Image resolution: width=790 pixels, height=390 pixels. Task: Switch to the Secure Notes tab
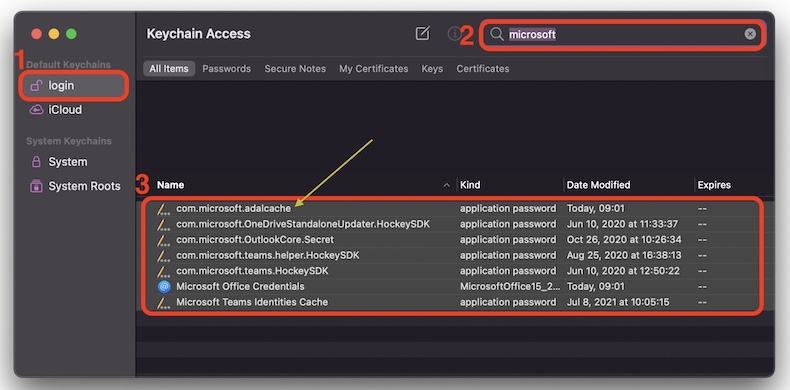click(295, 69)
